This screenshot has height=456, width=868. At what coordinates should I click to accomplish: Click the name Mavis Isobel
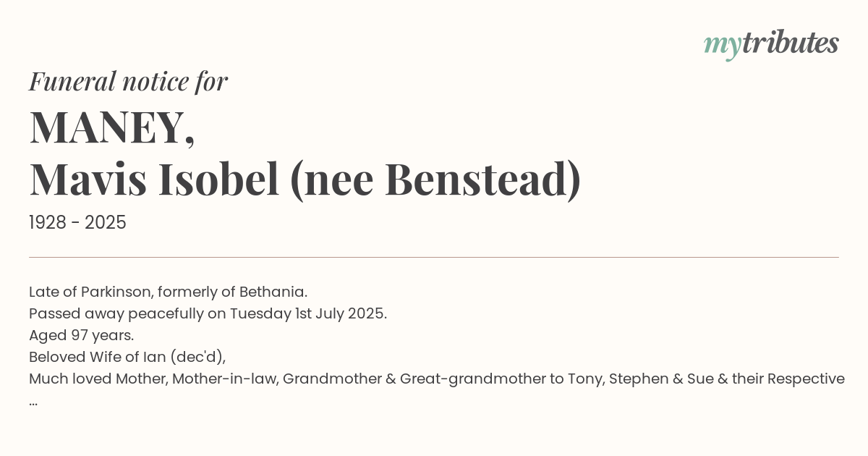[x=154, y=180]
